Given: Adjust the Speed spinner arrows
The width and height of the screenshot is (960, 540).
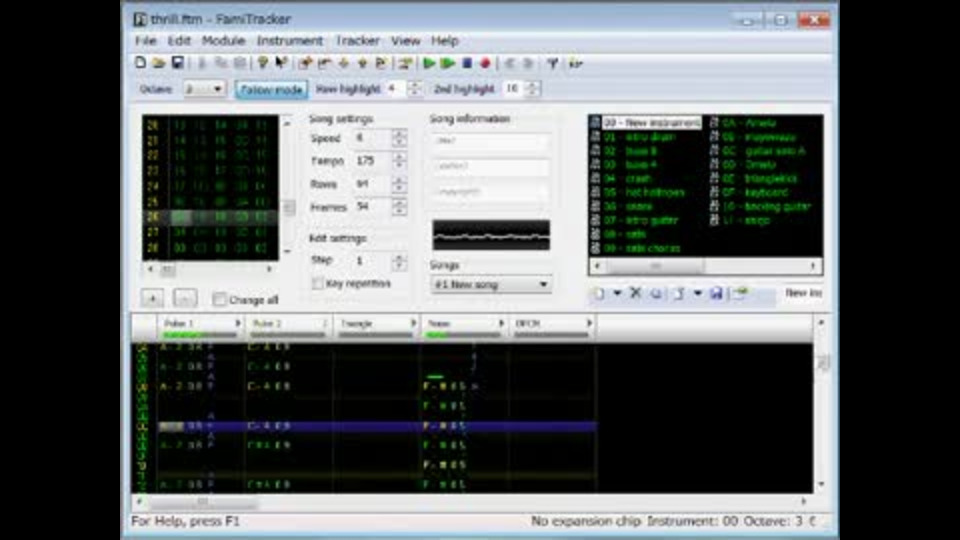Looking at the screenshot, I should (x=399, y=138).
